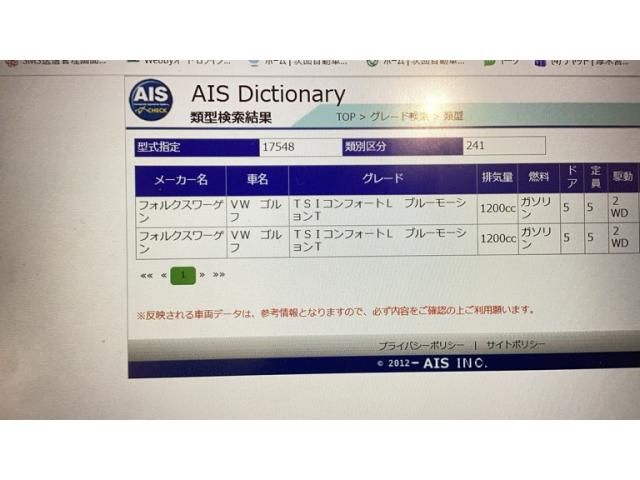Screen dimensions: 640x480
Task: Go to first page with « « arrows
Action: [147, 276]
